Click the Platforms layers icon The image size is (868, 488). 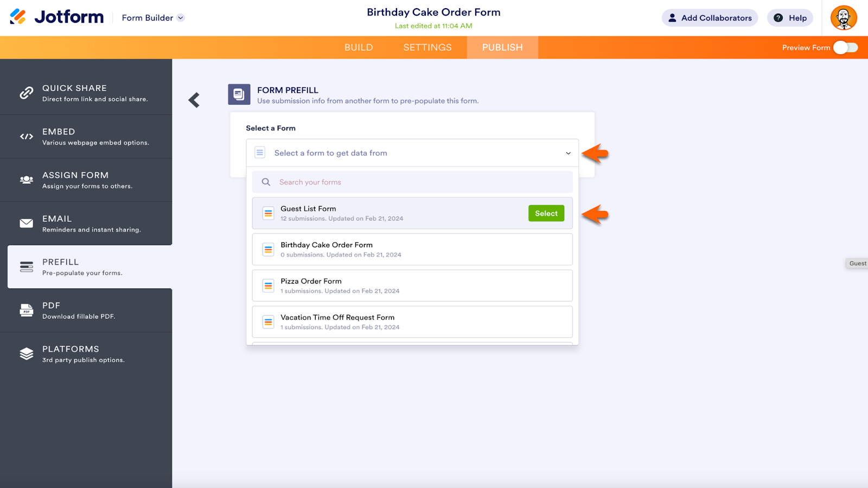[26, 354]
